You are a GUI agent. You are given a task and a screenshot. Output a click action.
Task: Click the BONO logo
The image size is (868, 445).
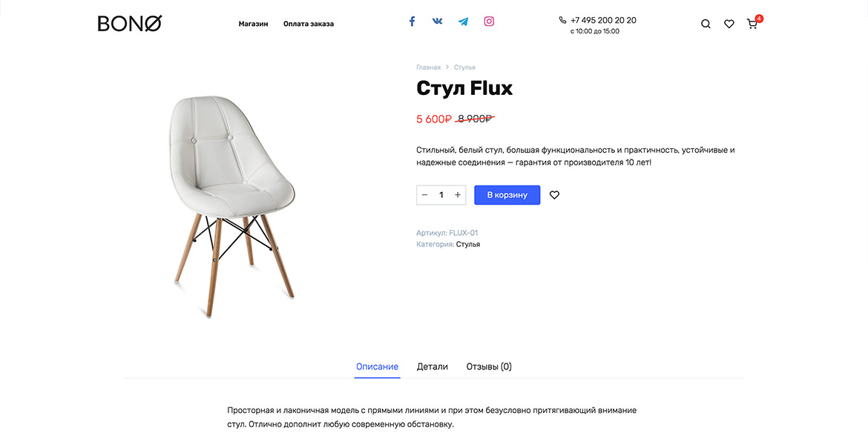click(x=130, y=24)
